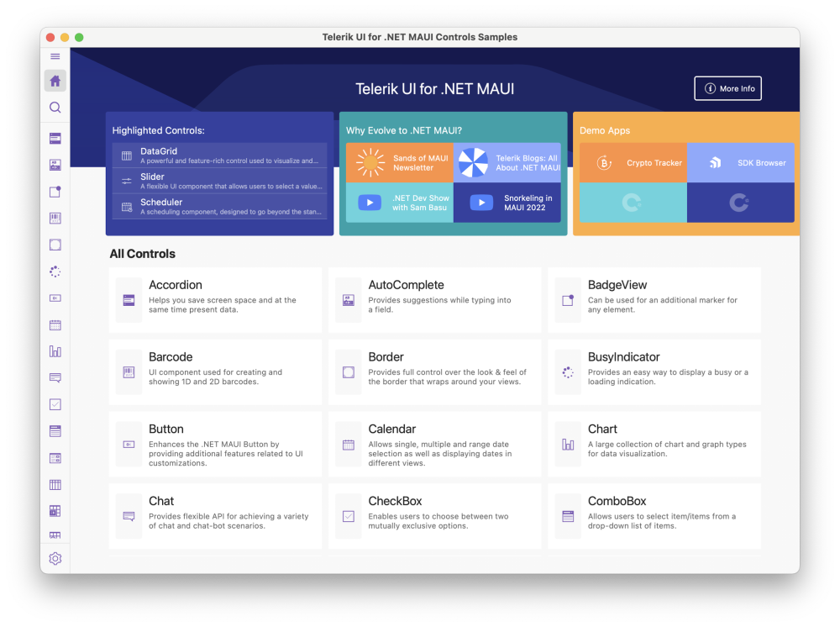
Task: Select the Accordion icon in the sidebar
Action: [x=55, y=138]
